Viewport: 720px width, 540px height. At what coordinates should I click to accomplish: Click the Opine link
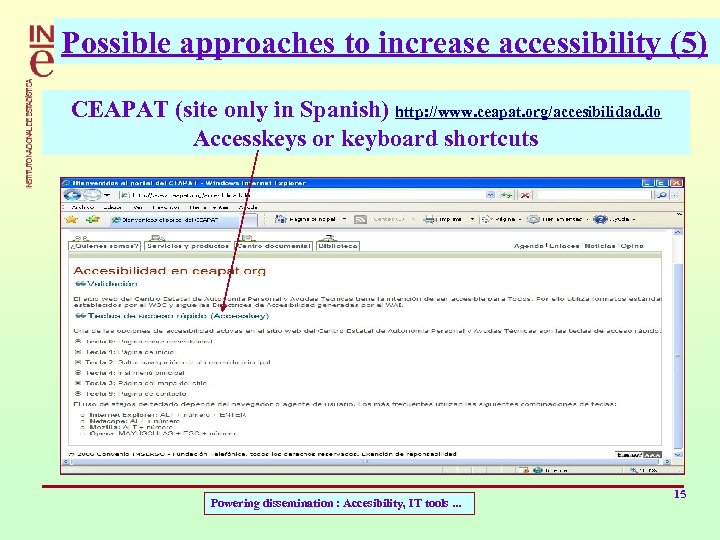(632, 246)
